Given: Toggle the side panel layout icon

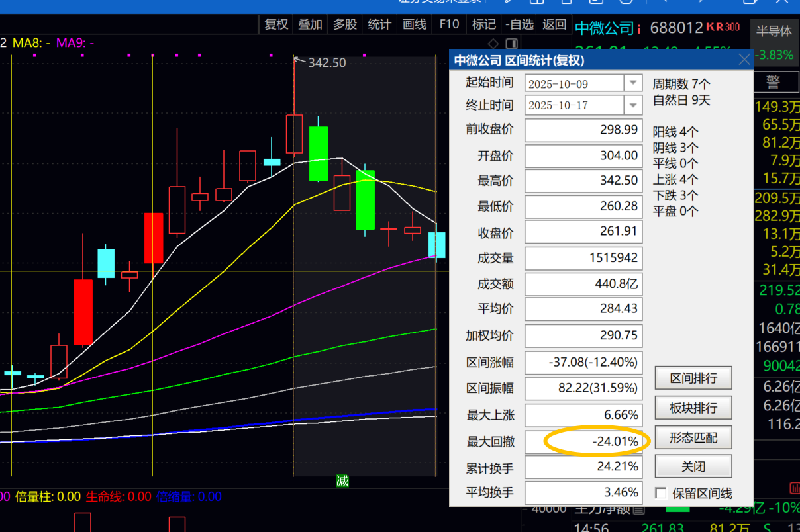Looking at the screenshot, I should click(511, 44).
